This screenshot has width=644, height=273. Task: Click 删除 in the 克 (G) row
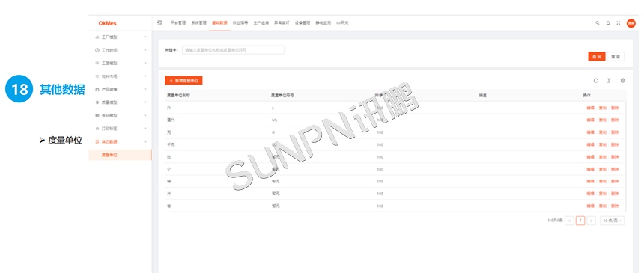pos(615,132)
